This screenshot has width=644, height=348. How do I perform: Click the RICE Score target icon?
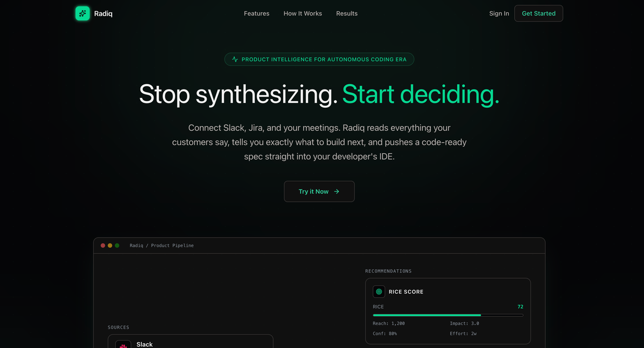click(x=379, y=292)
